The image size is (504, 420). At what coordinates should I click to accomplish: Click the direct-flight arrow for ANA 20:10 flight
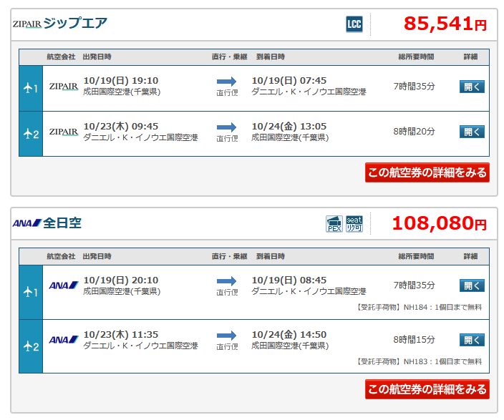coord(227,281)
